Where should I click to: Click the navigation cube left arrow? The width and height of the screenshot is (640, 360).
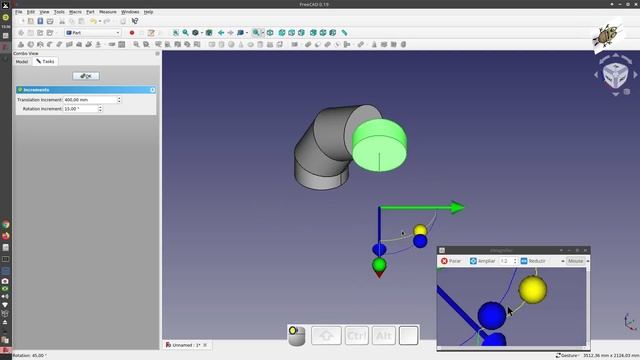click(596, 75)
